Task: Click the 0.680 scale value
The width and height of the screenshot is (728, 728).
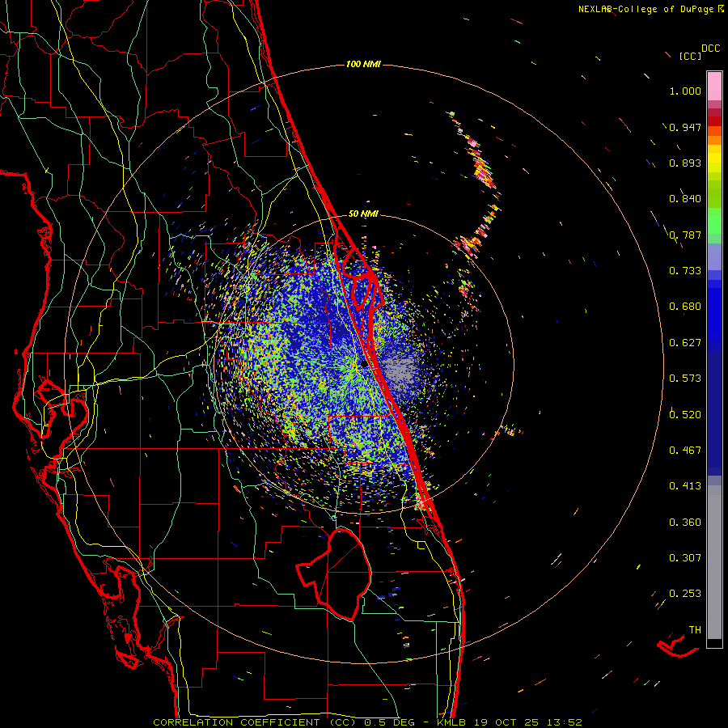Action: (685, 307)
